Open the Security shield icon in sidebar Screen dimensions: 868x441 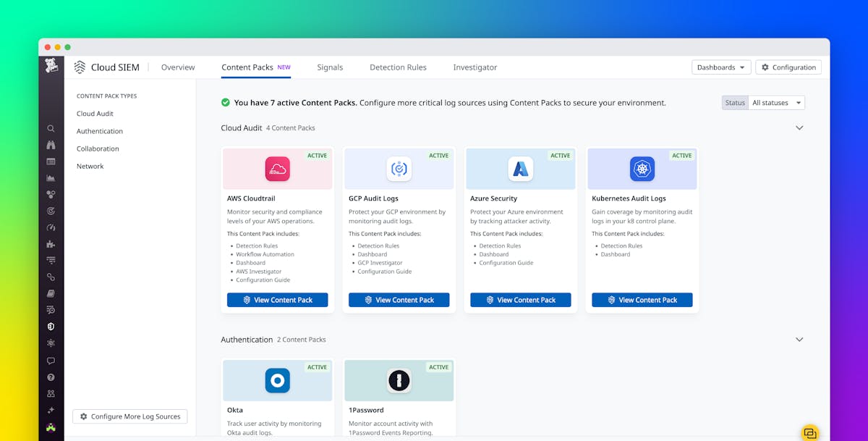(51, 326)
